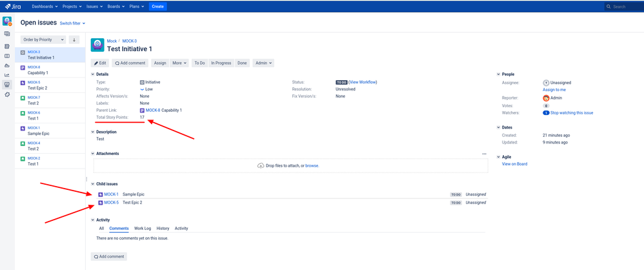Click the View on Board link
The height and width of the screenshot is (270, 644).
coord(515,164)
